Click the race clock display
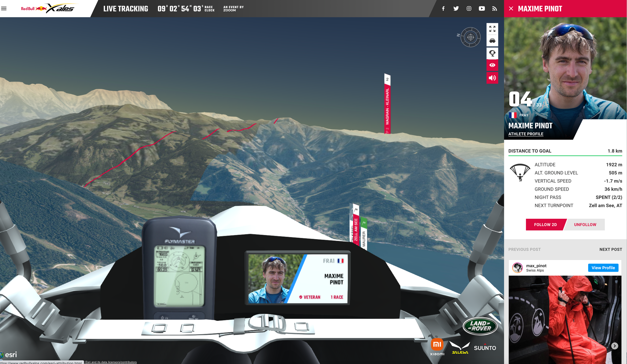627x364 pixels. [186, 9]
